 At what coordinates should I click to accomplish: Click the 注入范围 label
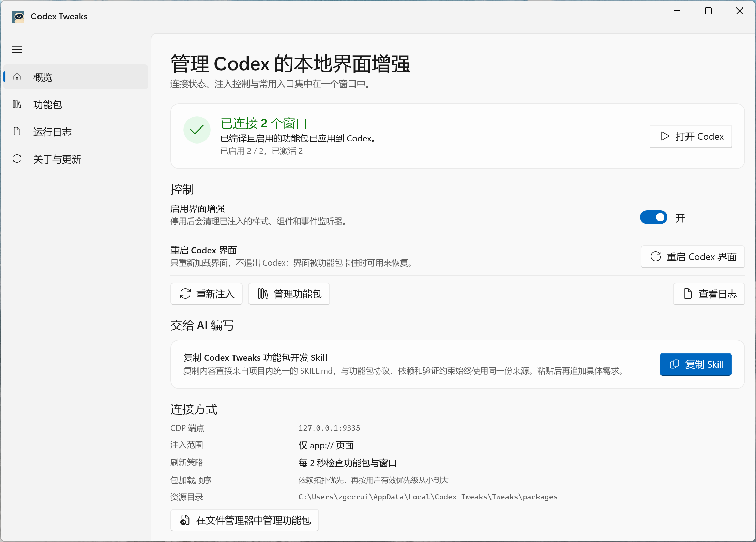[187, 445]
